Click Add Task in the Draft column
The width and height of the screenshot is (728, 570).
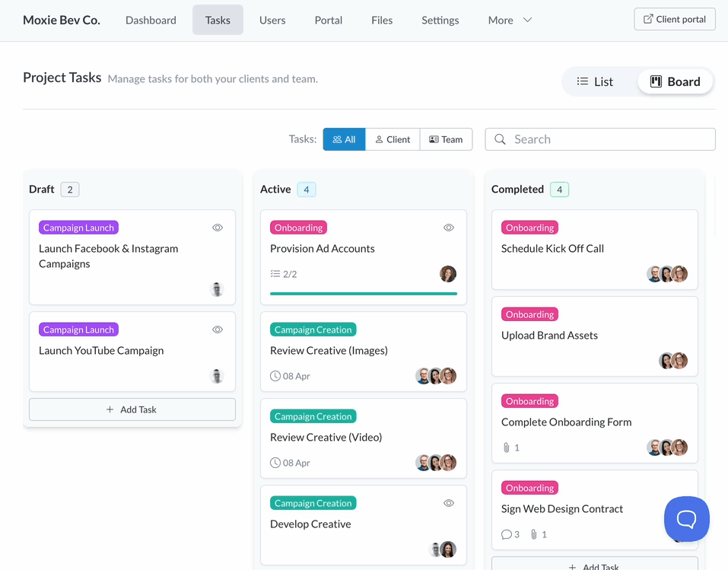pyautogui.click(x=132, y=409)
